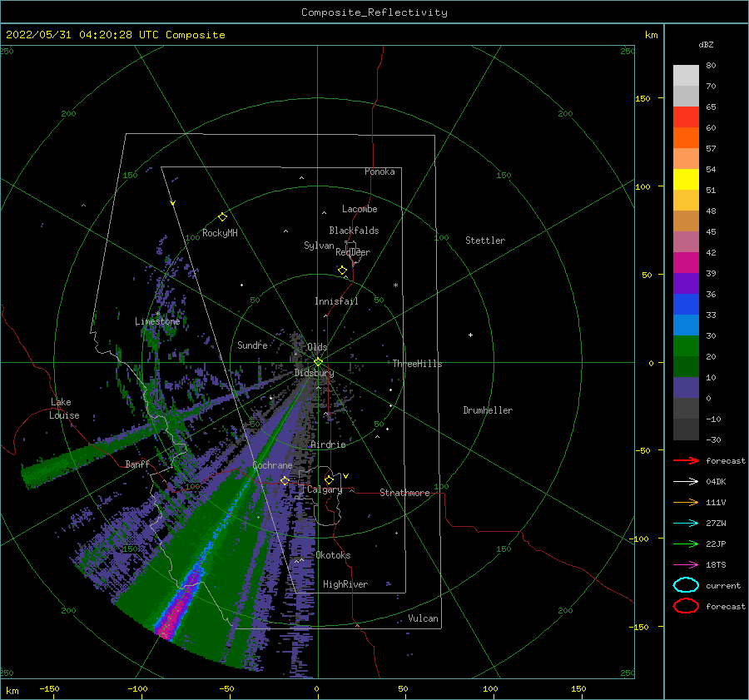The height and width of the screenshot is (700, 749).
Task: Click the Innisfail city label
Action: (x=336, y=301)
